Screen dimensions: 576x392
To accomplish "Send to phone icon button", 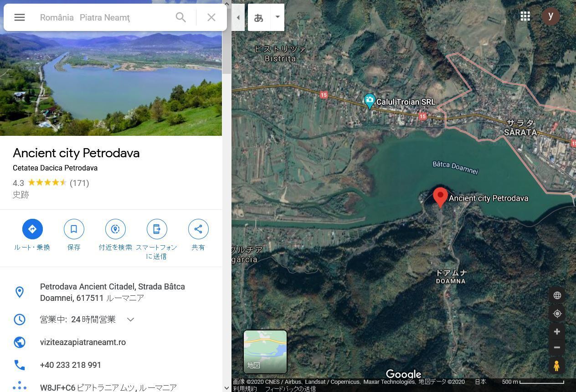I will click(x=157, y=229).
